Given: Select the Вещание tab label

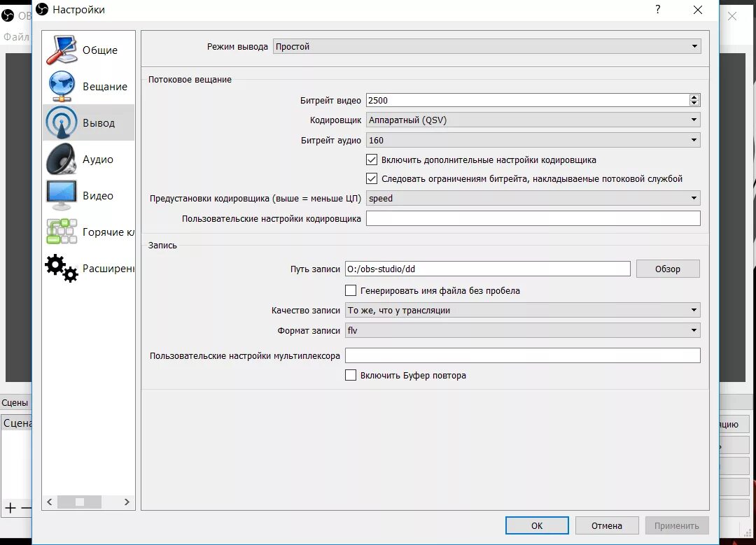Looking at the screenshot, I should [x=105, y=87].
